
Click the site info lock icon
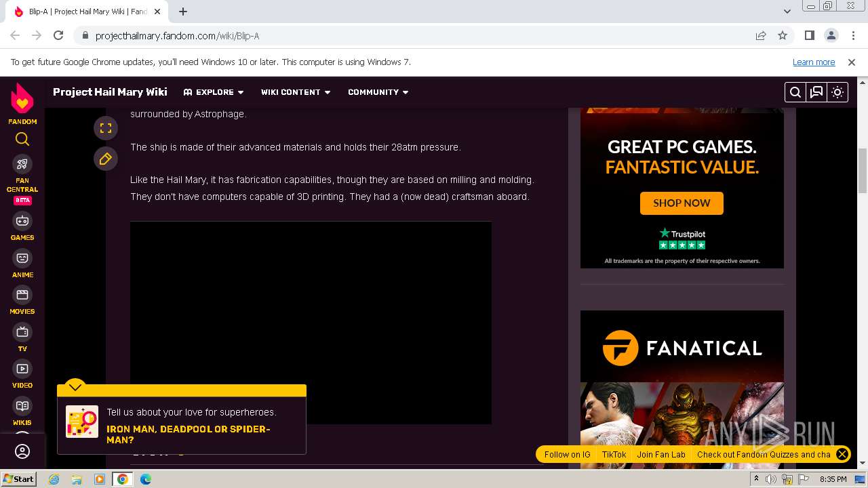pyautogui.click(x=85, y=36)
